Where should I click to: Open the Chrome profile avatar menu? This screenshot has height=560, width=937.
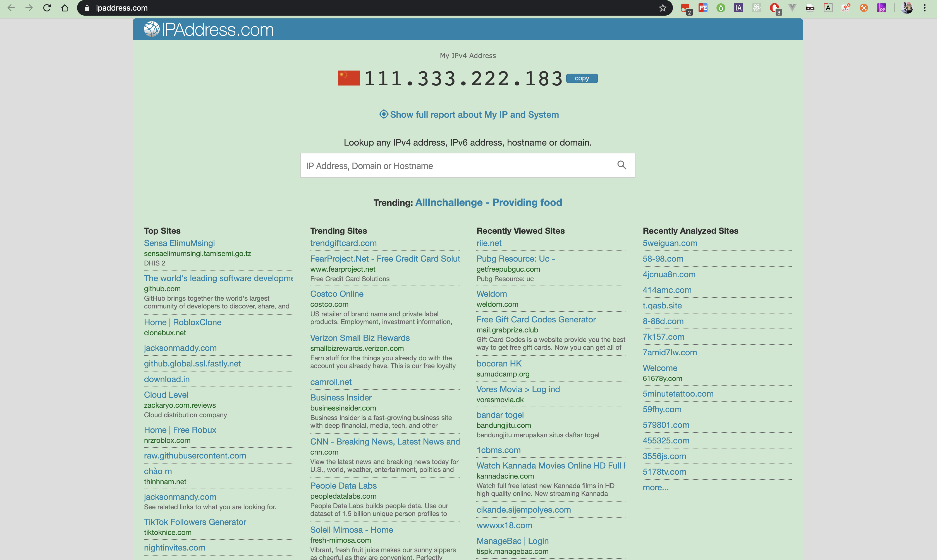click(x=907, y=8)
